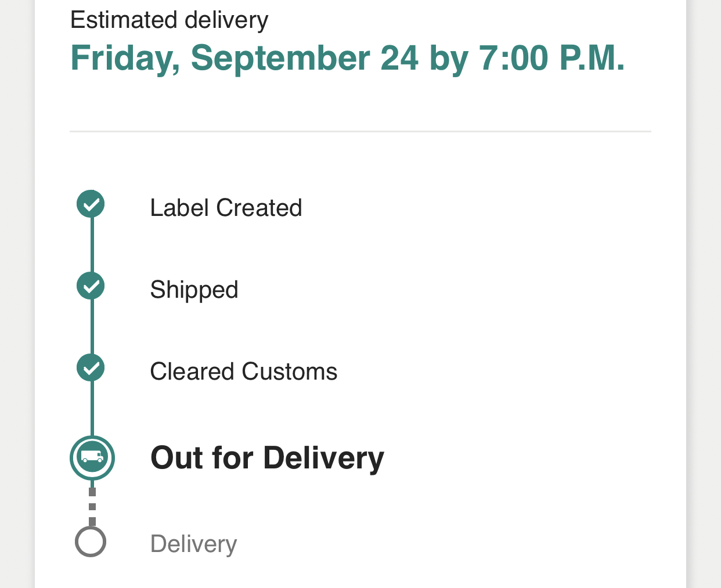The image size is (721, 588).
Task: Click the Estimated delivery heading
Action: pos(169,20)
